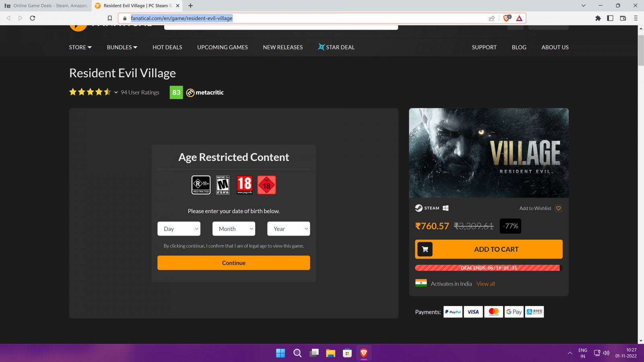This screenshot has height=362, width=644.
Task: Click the PayPal payment icon
Action: pos(453,312)
